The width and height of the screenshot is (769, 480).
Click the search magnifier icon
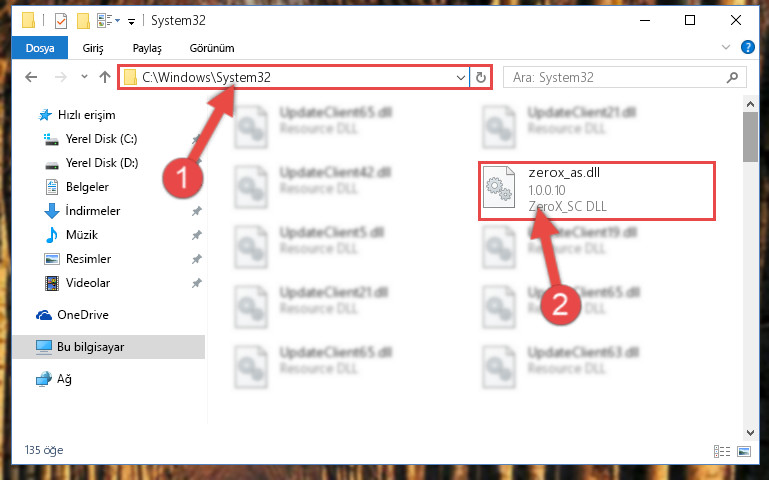click(732, 77)
